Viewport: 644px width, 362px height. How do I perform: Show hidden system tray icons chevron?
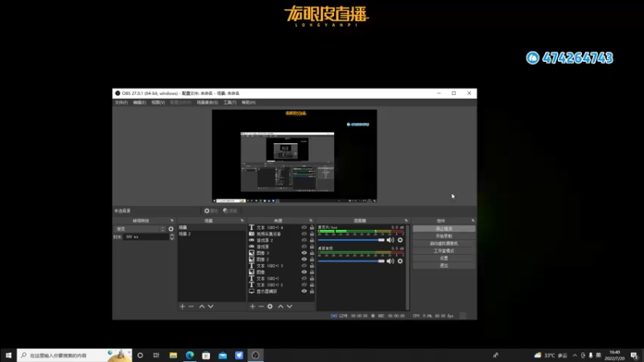click(575, 356)
